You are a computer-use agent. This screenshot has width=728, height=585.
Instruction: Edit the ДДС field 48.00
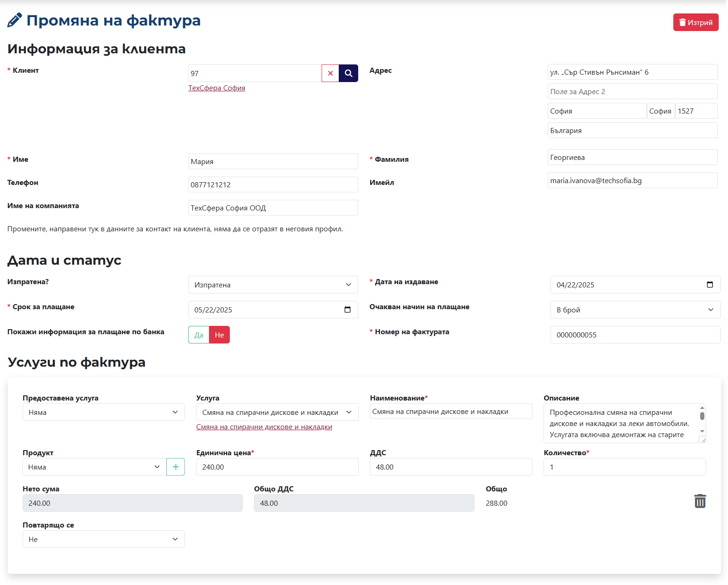point(451,467)
